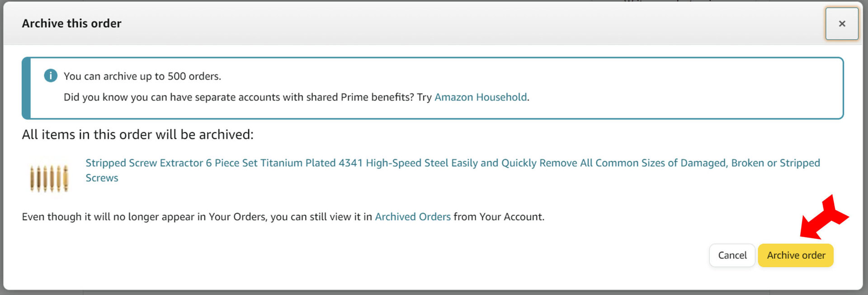Click the screw extractor product thumbnail
The height and width of the screenshot is (295, 868).
tap(49, 178)
